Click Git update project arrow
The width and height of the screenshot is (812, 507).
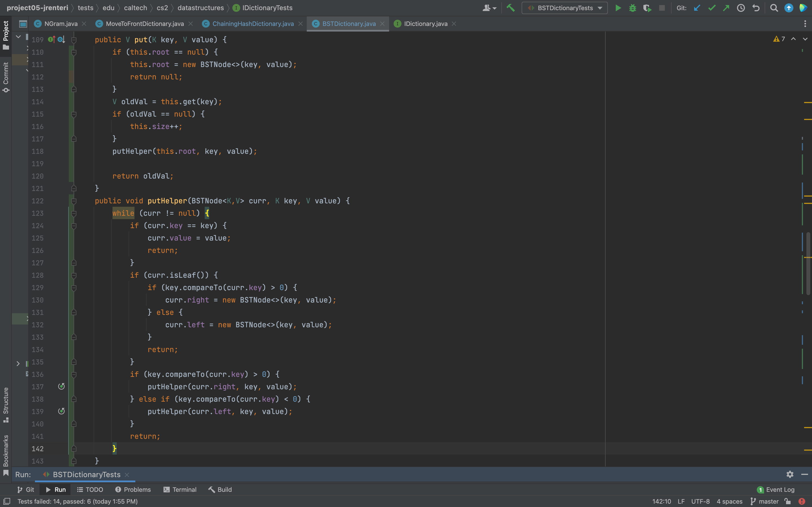pyautogui.click(x=697, y=8)
